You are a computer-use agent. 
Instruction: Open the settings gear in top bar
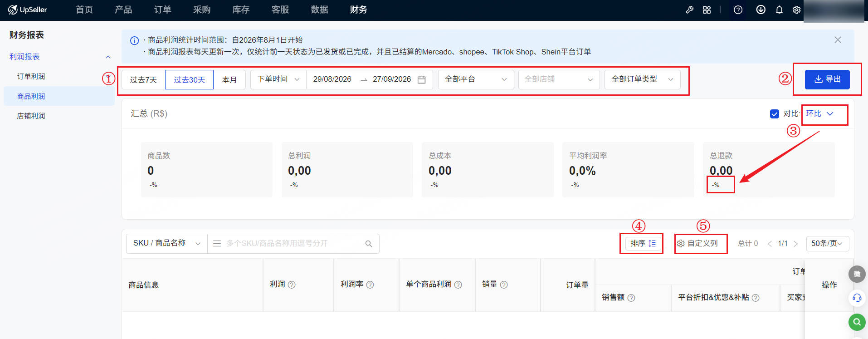click(x=796, y=10)
